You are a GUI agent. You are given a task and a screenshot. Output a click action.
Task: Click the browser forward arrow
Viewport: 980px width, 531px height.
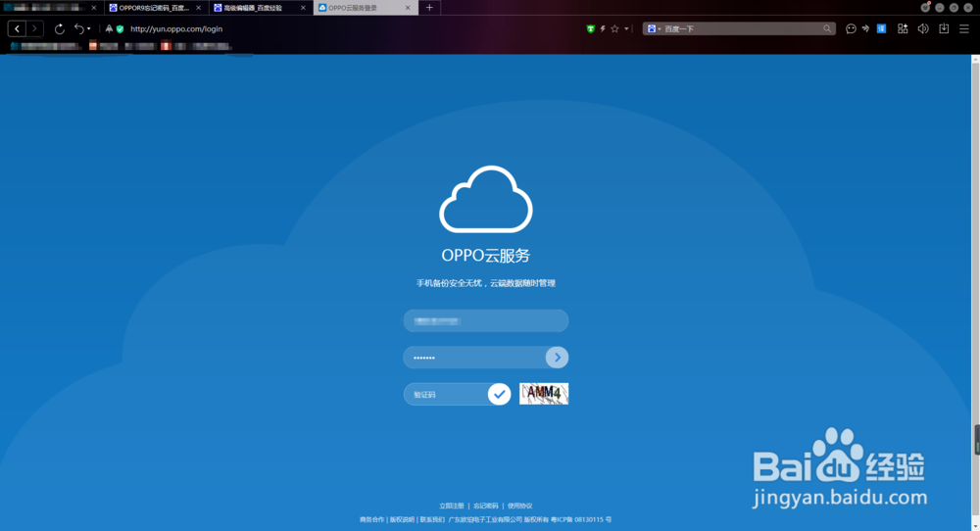tap(34, 28)
